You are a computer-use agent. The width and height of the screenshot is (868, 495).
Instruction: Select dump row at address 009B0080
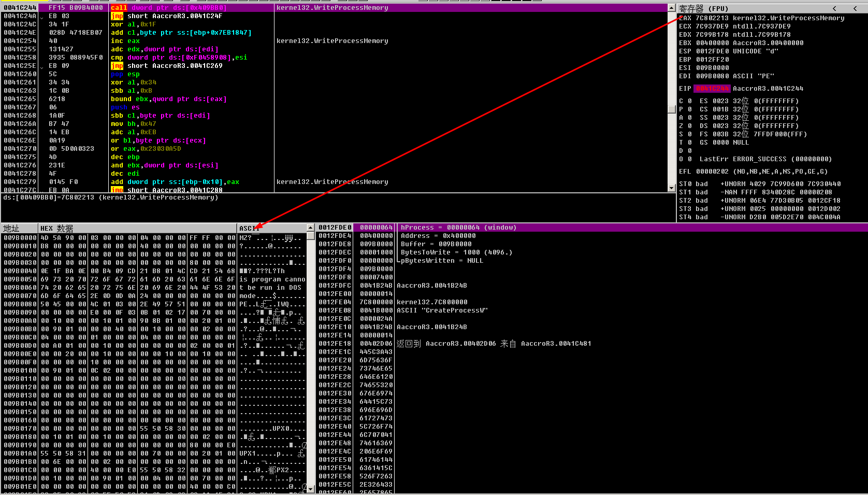pos(154,304)
